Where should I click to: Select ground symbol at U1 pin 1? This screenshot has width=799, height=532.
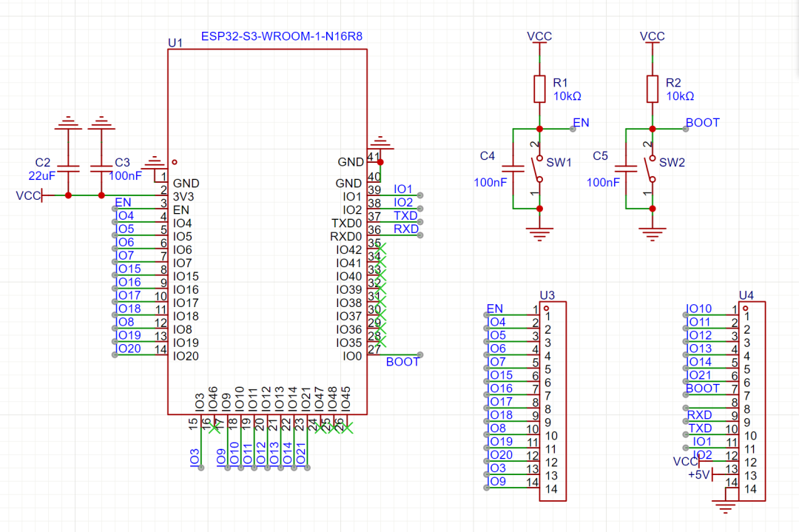155,163
